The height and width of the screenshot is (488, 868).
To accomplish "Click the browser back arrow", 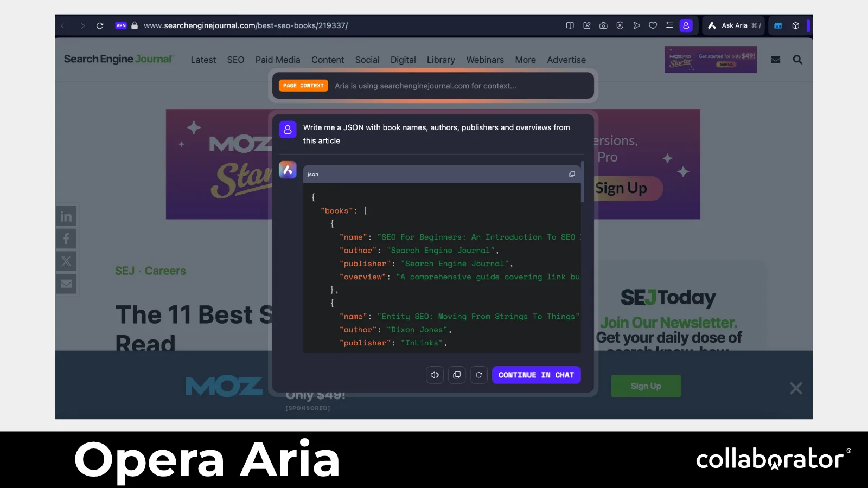I will click(x=63, y=25).
